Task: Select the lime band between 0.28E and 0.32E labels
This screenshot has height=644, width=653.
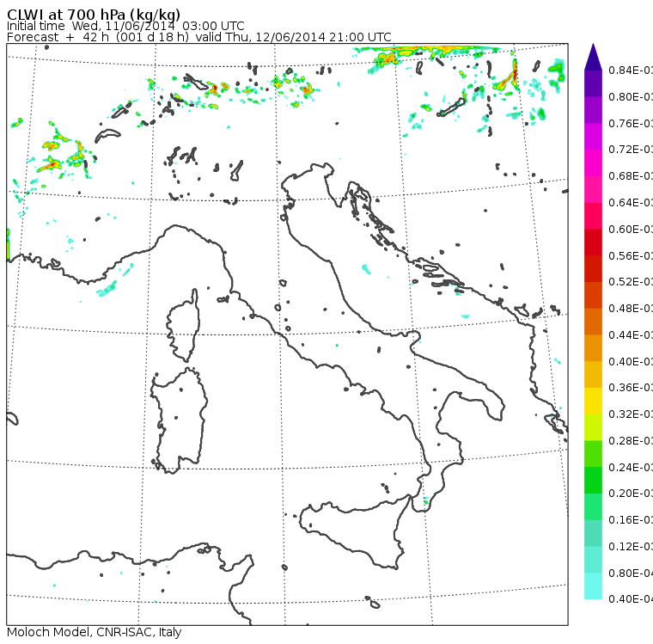Action: point(593,427)
